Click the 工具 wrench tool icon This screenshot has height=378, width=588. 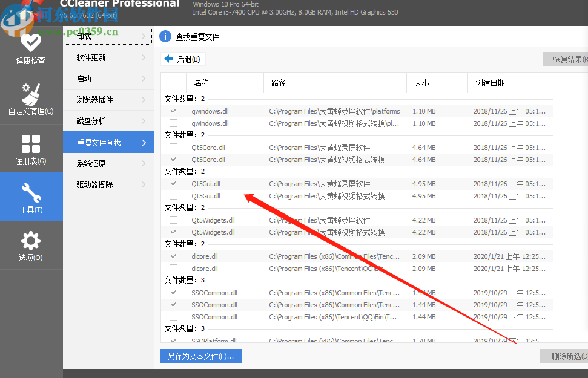31,192
